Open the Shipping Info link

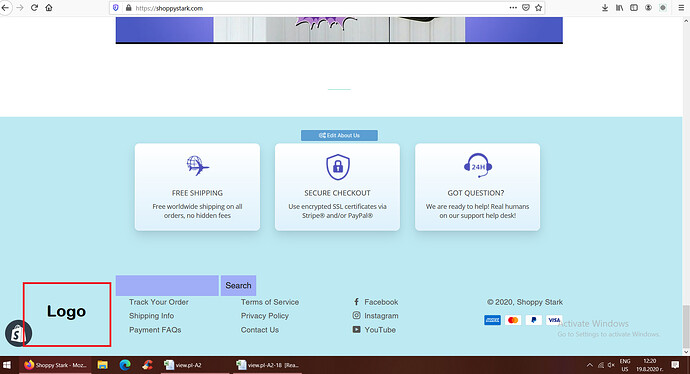(151, 316)
